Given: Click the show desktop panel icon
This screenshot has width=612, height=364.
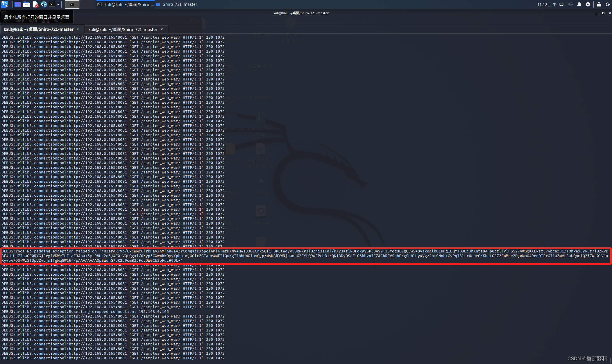Looking at the screenshot, I should pyautogui.click(x=18, y=4).
